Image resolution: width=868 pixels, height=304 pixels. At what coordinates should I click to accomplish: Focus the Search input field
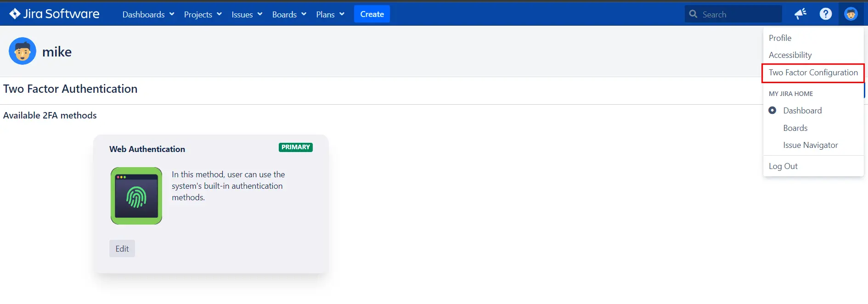pos(733,14)
